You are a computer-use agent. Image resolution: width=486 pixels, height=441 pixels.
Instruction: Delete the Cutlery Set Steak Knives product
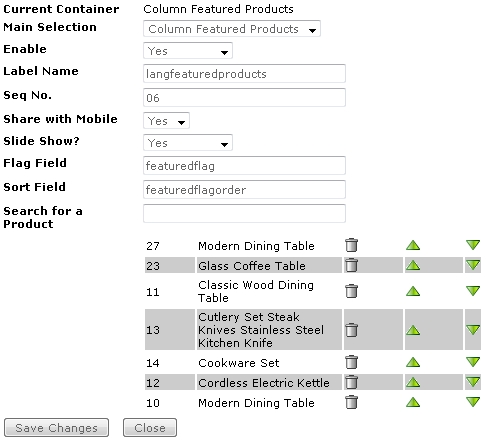coord(351,330)
